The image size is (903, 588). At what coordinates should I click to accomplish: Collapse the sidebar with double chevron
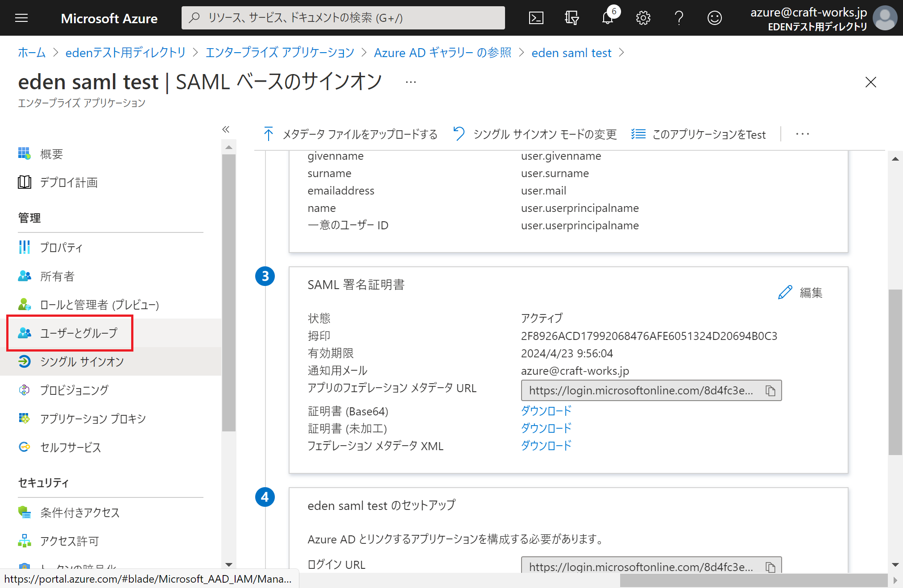pyautogui.click(x=226, y=129)
